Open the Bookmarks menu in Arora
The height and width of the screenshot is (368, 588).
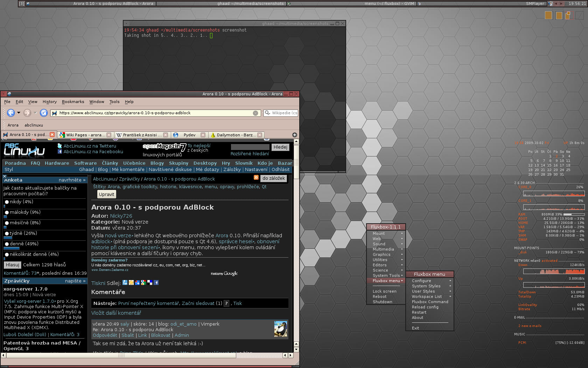pos(73,102)
